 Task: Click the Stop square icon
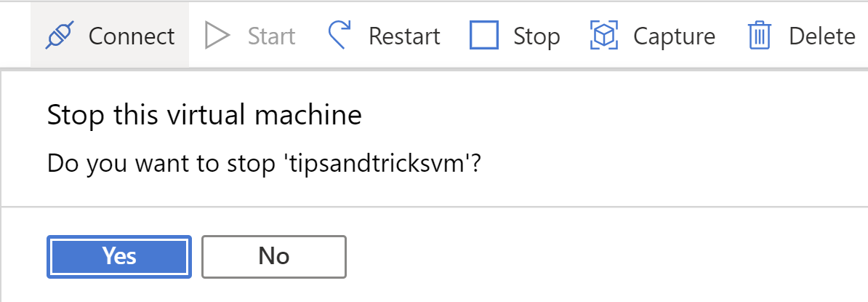[484, 36]
